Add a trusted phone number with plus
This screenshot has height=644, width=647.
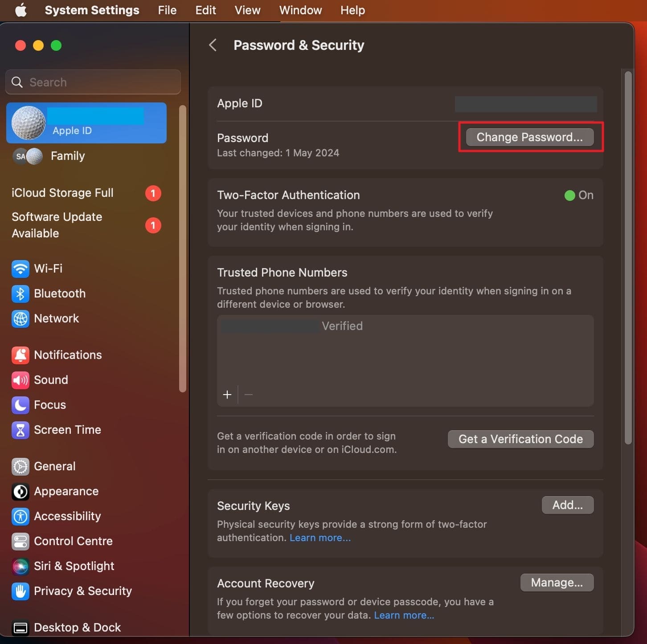click(227, 395)
